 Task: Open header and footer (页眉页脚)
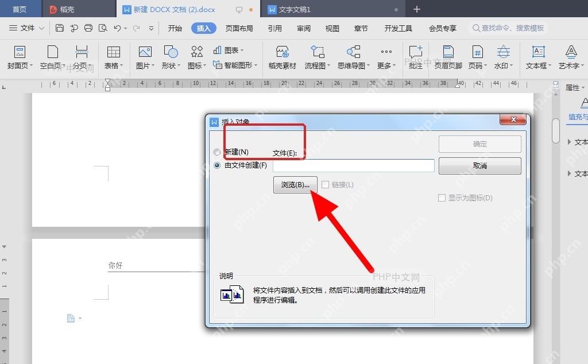[x=448, y=57]
